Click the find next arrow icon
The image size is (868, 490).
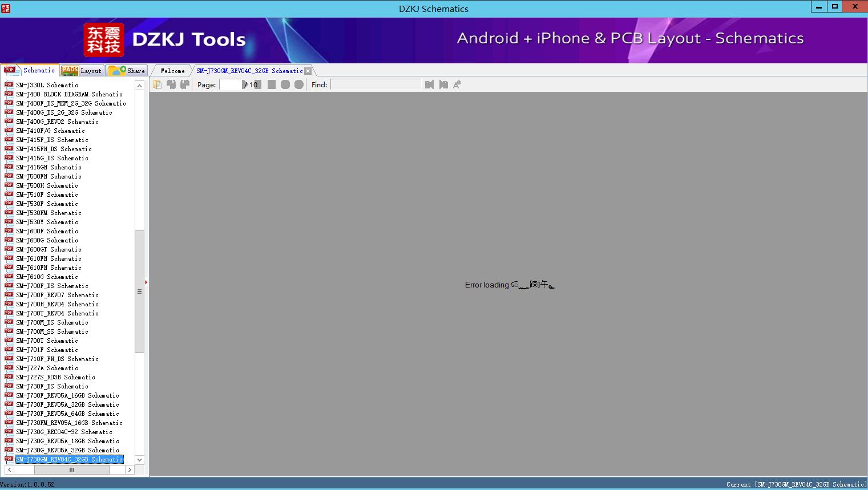click(x=443, y=84)
